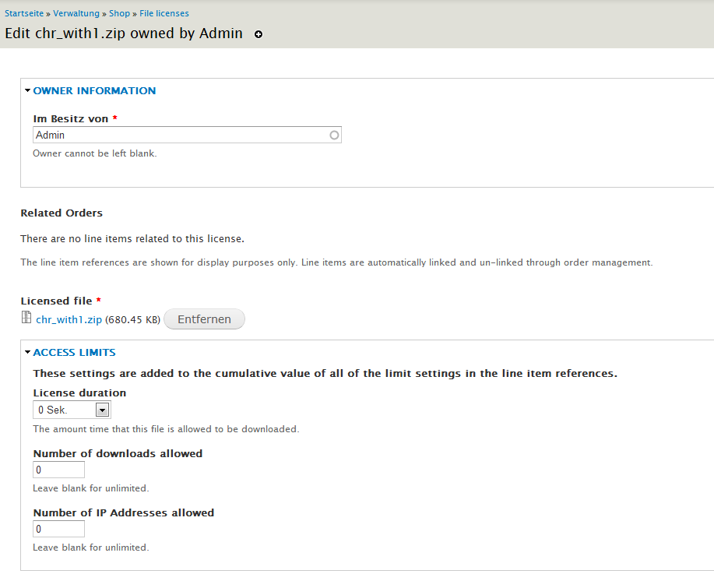Click the Im Besitz von label
Image resolution: width=714 pixels, height=588 pixels.
(x=70, y=118)
